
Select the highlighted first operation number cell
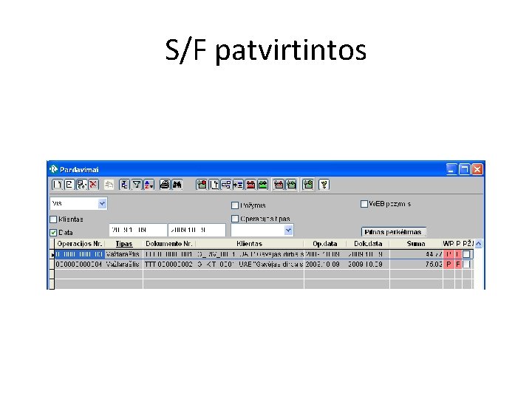click(79, 254)
